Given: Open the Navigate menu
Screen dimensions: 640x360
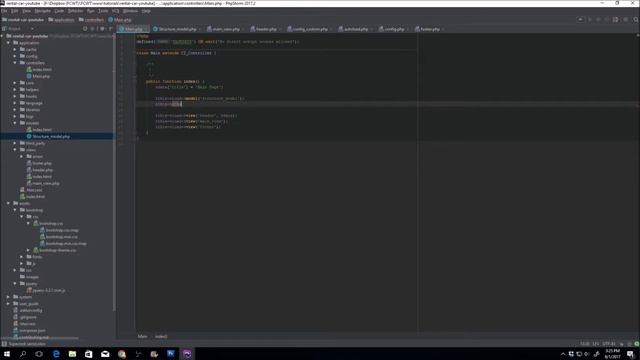Looking at the screenshot, I should (42, 11).
